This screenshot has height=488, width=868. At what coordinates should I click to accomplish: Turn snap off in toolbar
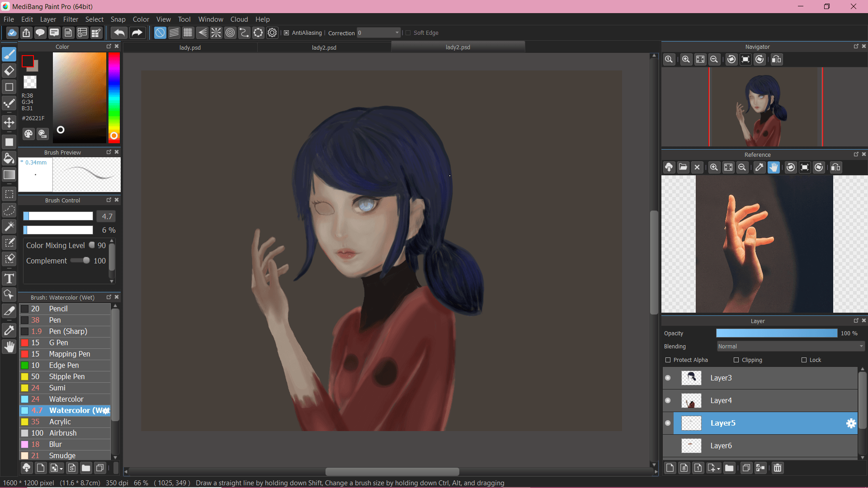click(x=160, y=33)
